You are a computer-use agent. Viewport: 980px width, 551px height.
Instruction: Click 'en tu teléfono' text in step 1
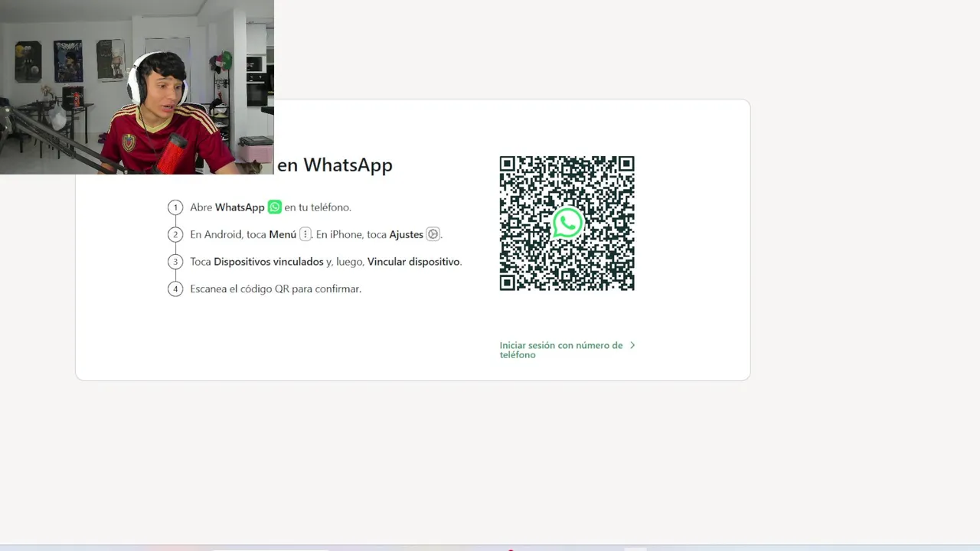pos(318,207)
